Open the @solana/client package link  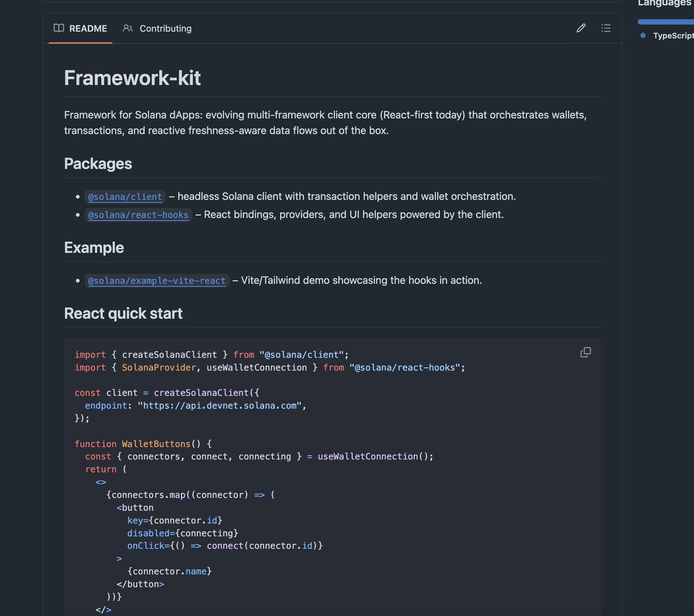[125, 197]
